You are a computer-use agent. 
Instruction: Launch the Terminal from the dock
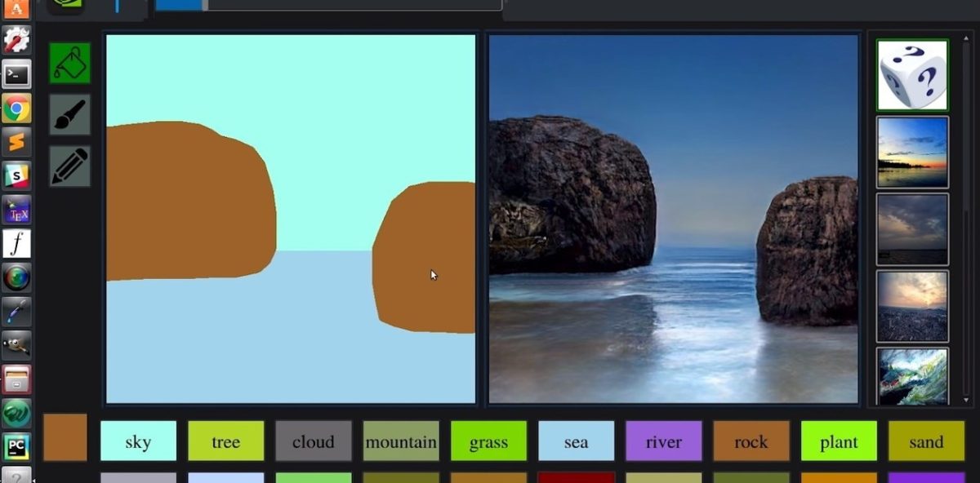16,74
